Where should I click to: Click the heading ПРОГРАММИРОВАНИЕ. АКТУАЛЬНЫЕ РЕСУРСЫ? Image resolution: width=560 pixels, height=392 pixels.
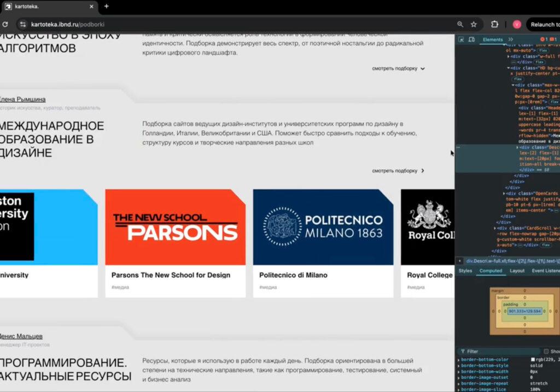(x=66, y=369)
